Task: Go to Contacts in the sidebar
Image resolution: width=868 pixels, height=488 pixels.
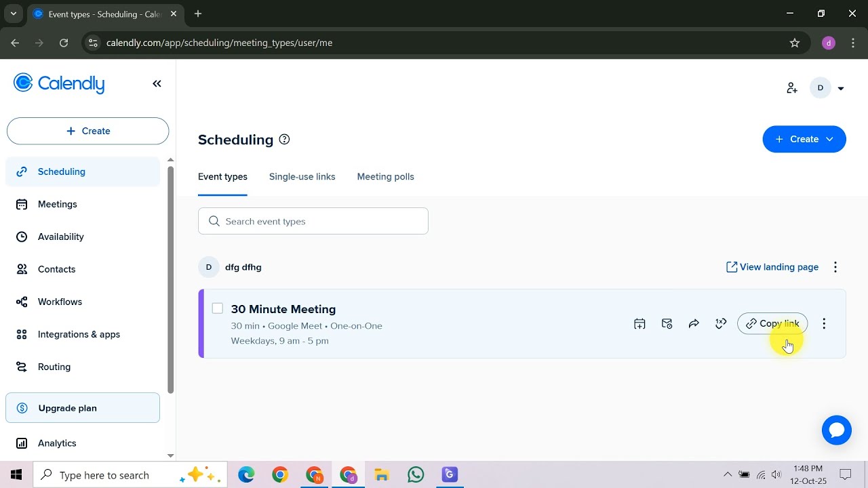Action: click(83, 269)
